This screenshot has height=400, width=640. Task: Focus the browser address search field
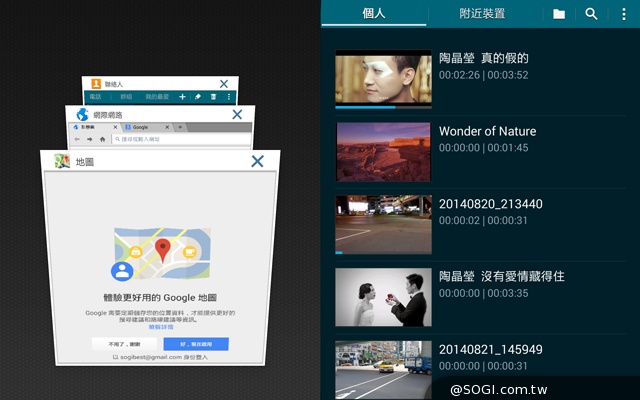click(182, 139)
